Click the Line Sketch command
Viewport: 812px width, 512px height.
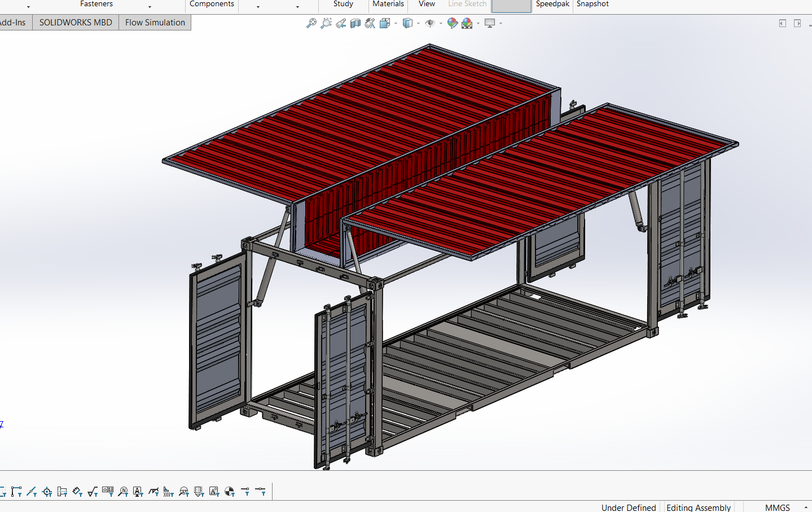[x=467, y=4]
